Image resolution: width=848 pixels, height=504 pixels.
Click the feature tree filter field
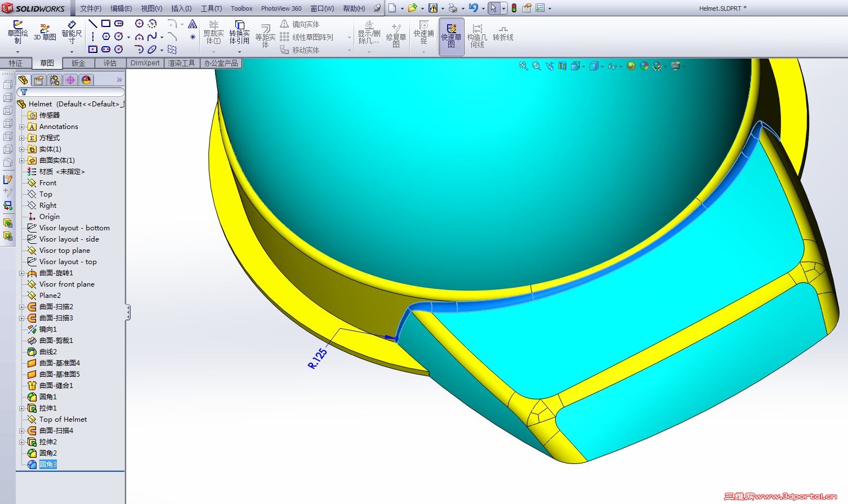70,92
